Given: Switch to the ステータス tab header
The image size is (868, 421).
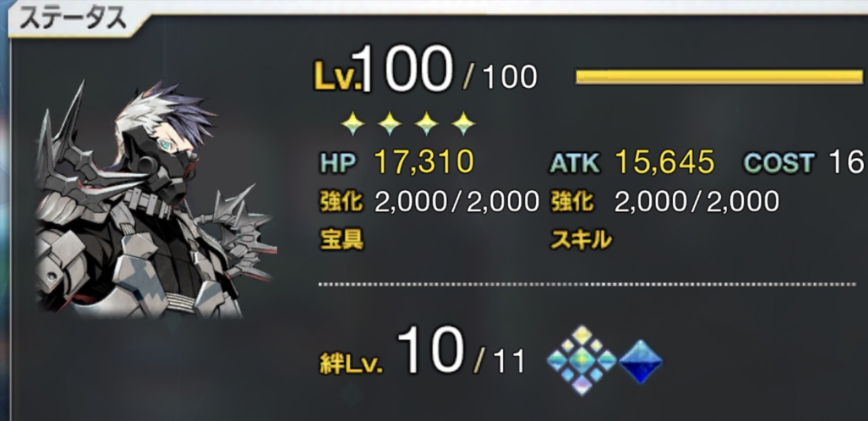Looking at the screenshot, I should pyautogui.click(x=73, y=19).
